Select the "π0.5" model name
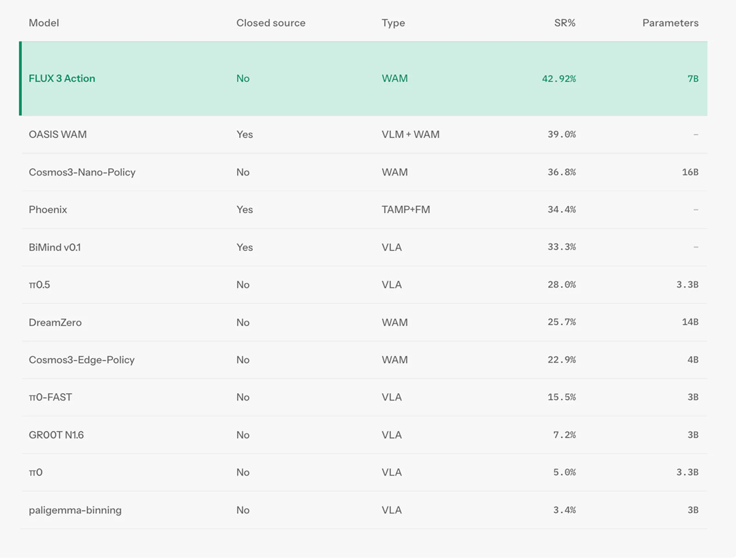 coord(40,285)
